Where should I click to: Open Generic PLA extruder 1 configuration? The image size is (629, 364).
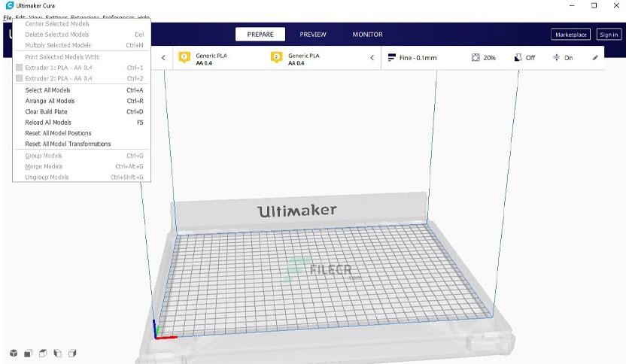coord(211,59)
